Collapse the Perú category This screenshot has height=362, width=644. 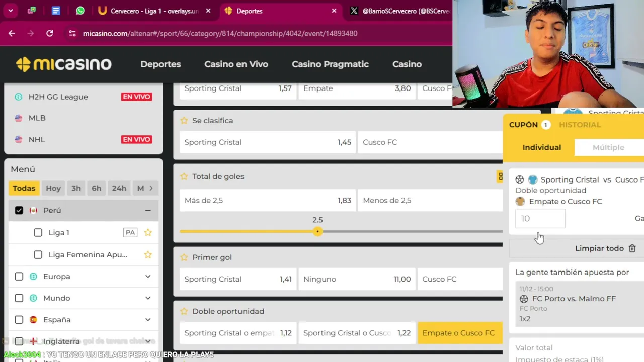(148, 210)
